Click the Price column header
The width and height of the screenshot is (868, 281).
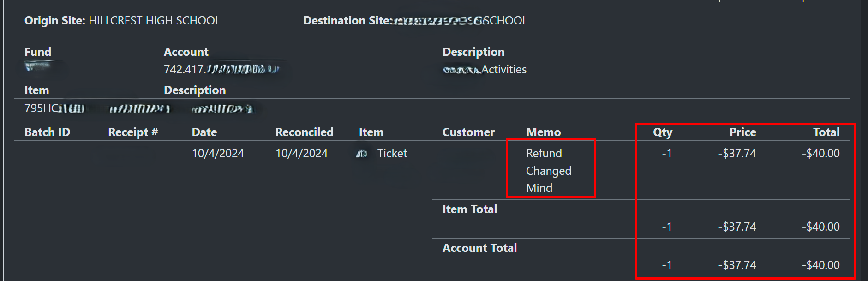742,132
